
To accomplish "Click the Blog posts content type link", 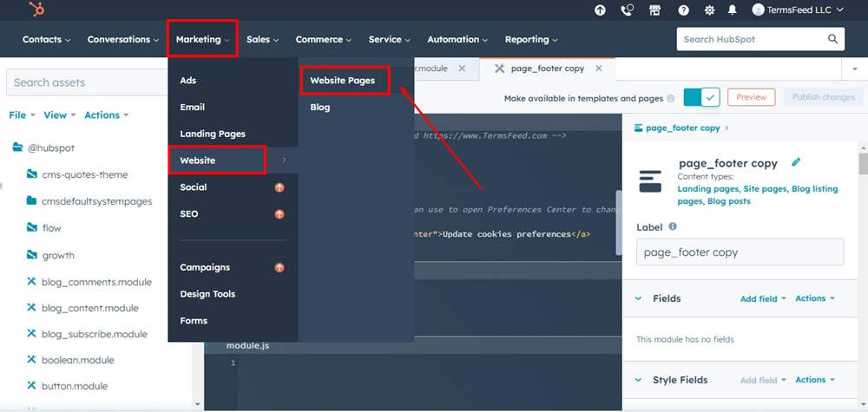I will click(x=728, y=201).
